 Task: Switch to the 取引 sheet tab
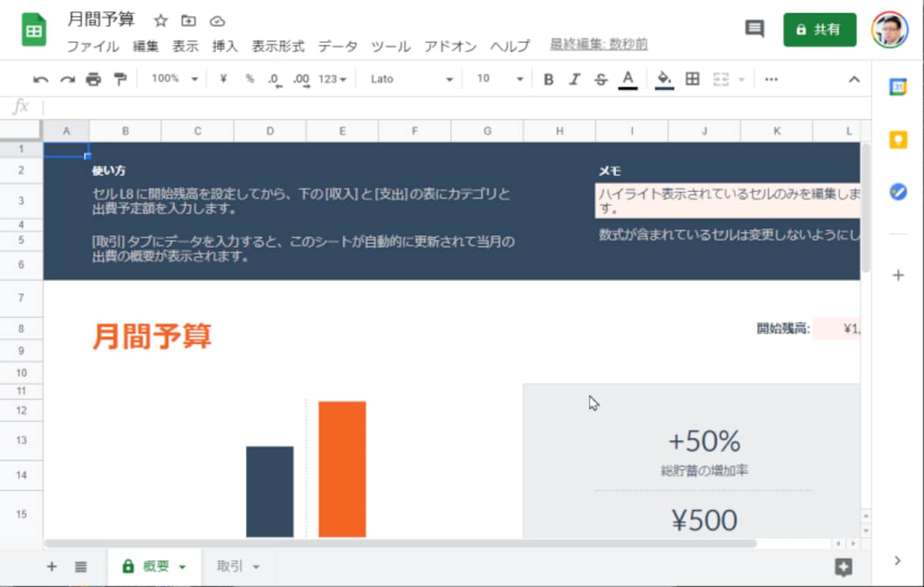pos(239,567)
